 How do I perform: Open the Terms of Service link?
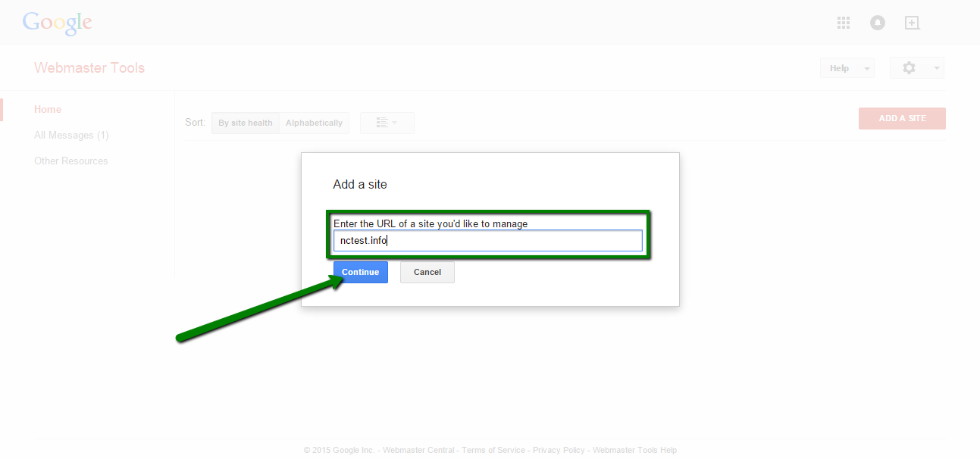493,450
